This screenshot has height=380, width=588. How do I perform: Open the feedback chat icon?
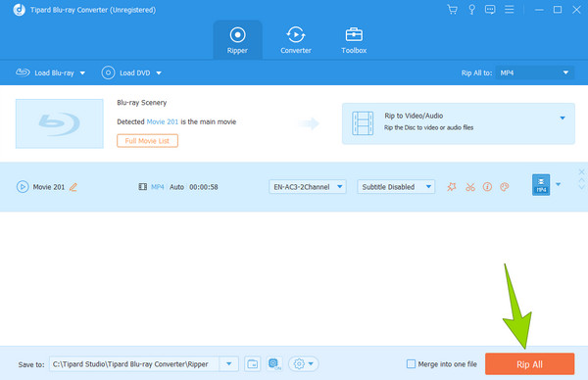(490, 10)
